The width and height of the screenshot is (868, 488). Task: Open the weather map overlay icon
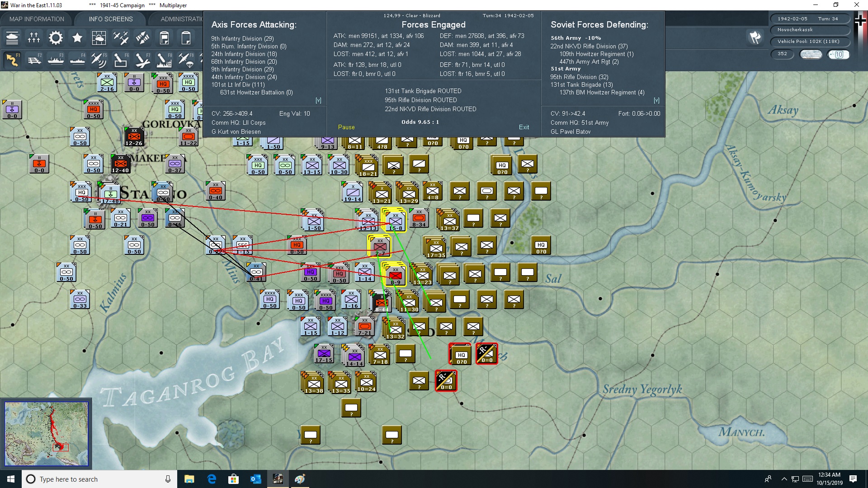click(x=99, y=38)
